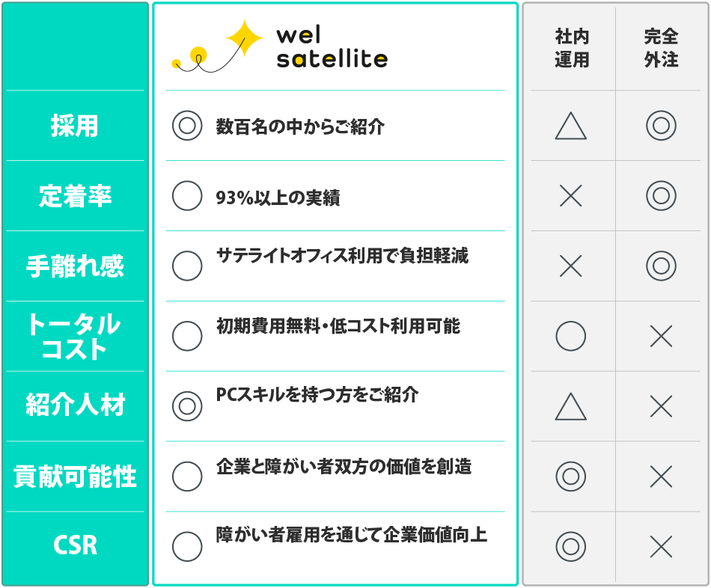Click the circle beside 初期費用無料・低コスト利用可能
The image size is (711, 588).
tap(187, 336)
